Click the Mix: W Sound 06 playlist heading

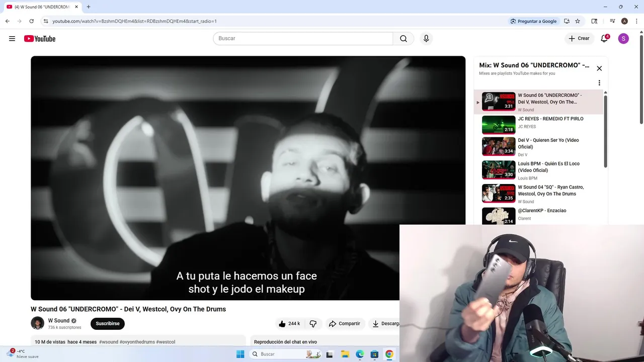(x=534, y=65)
